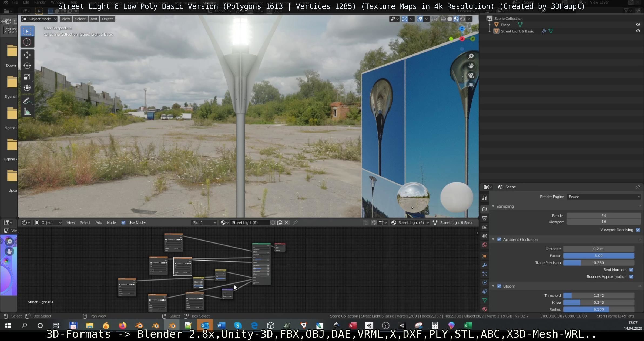The image size is (644, 341).
Task: Open the Modifier wrench properties tab
Action: [485, 265]
